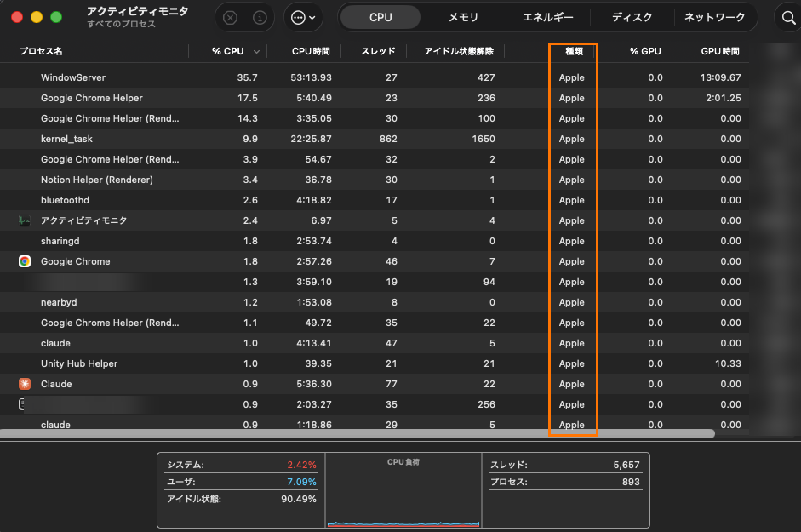
Task: Sort by アイドル状態解除 column header
Action: tap(459, 52)
